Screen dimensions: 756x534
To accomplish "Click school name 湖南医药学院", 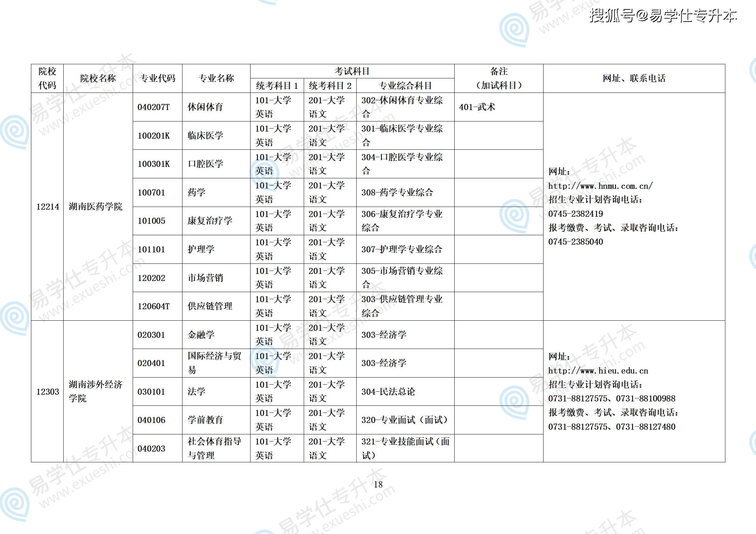I will [96, 207].
